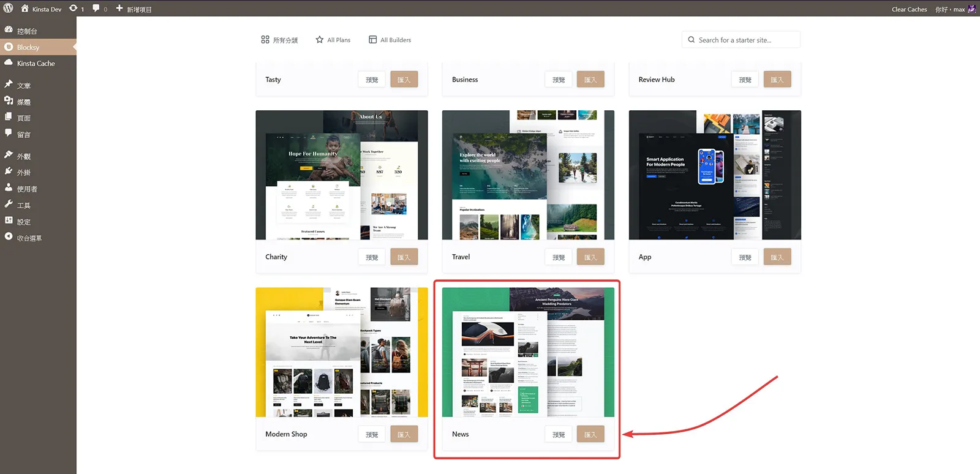This screenshot has width=980, height=474.
Task: Preview the Modern Shop starter site
Action: coord(372,434)
